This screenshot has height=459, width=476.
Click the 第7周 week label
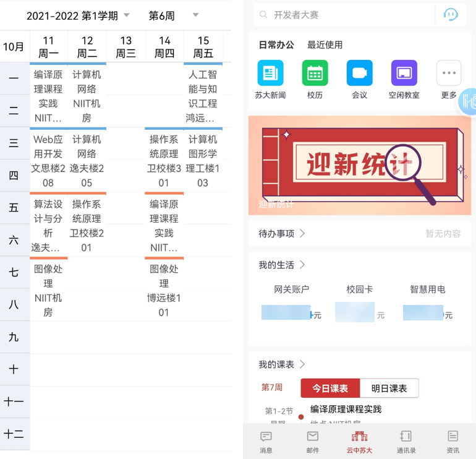272,387
